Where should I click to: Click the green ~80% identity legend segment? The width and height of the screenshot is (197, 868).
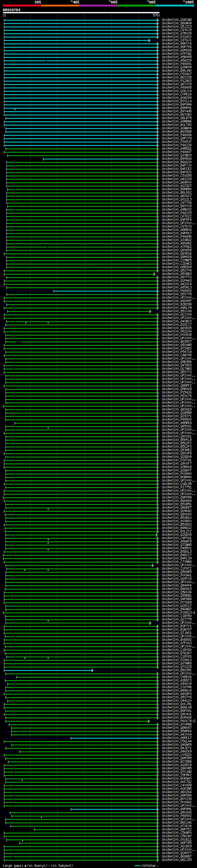point(137,6)
